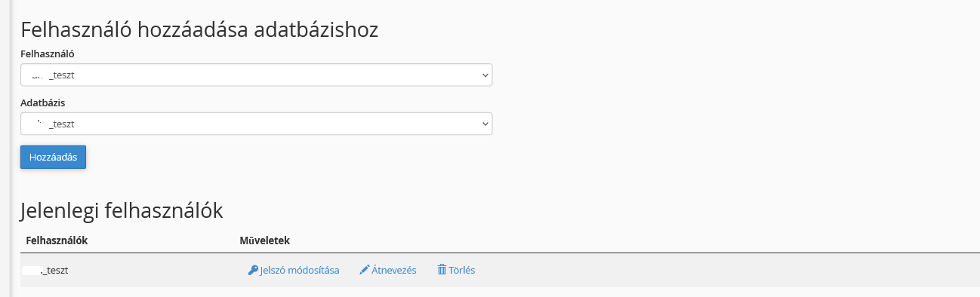Expand the Felhasználó dropdown via its chevron arrow
980x297 pixels.
click(485, 75)
